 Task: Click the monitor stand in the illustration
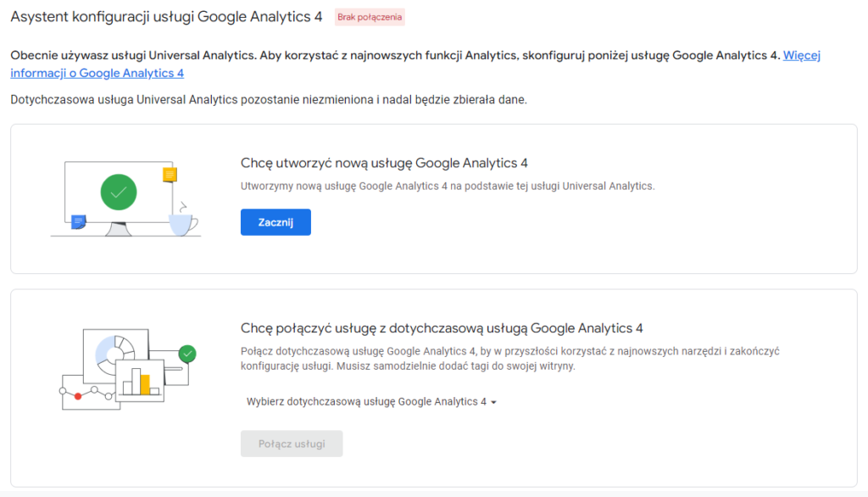click(x=118, y=229)
